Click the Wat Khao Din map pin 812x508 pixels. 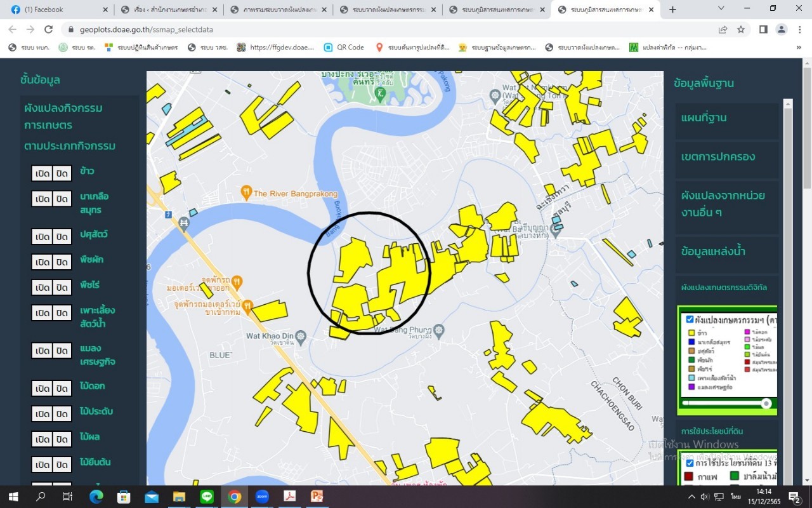pyautogui.click(x=301, y=335)
